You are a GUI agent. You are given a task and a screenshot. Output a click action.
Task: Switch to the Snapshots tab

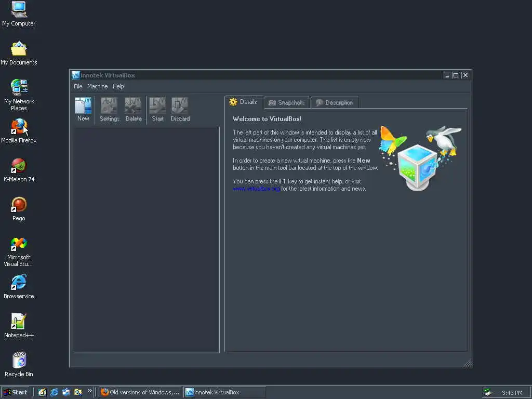click(287, 103)
